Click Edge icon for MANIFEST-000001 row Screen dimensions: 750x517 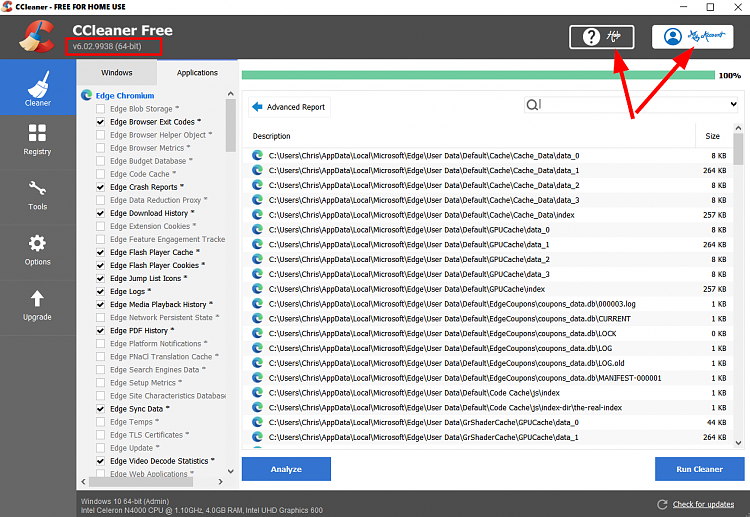coord(257,377)
